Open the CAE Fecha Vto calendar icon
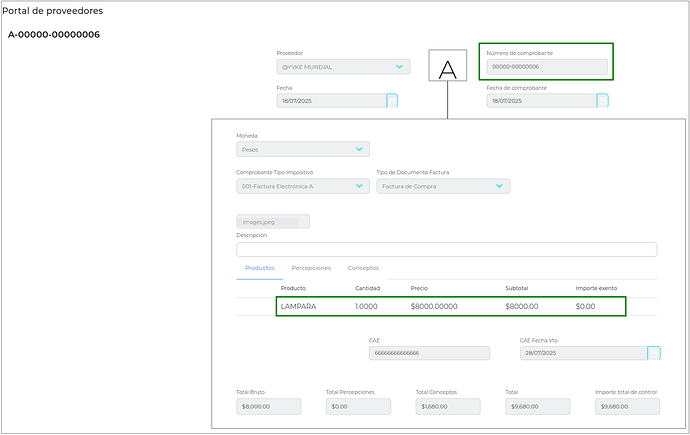Viewport: 690px width, 435px height. 654,353
